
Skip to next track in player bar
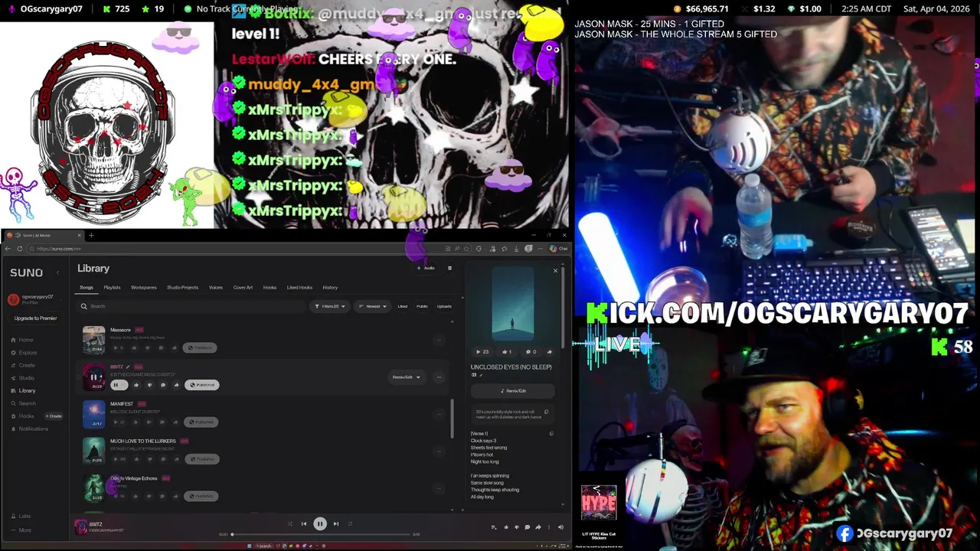click(x=336, y=523)
